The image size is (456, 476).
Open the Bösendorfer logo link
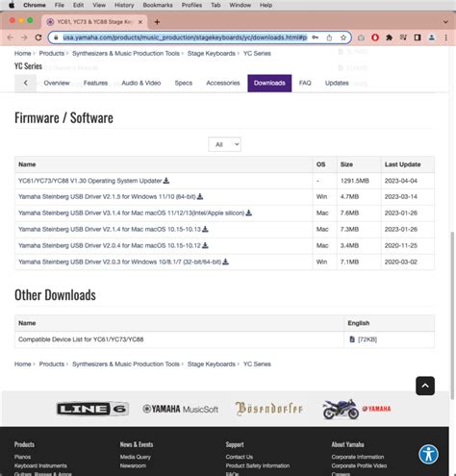[x=269, y=409]
